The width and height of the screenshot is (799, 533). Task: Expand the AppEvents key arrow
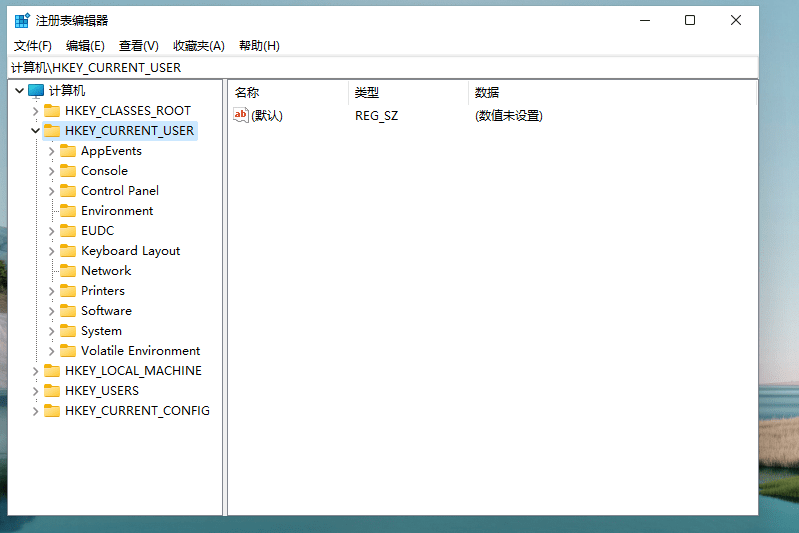click(x=51, y=151)
